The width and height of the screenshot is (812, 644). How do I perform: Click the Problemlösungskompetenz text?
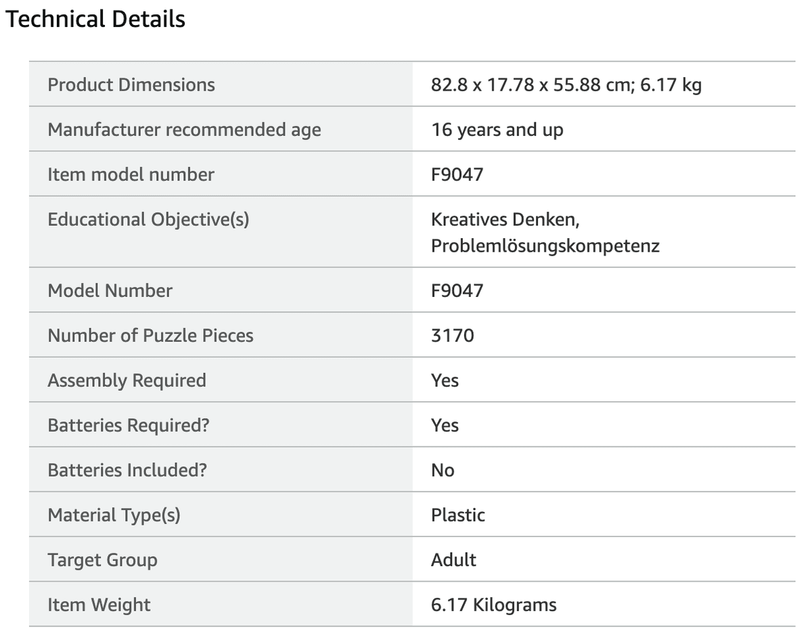545,245
